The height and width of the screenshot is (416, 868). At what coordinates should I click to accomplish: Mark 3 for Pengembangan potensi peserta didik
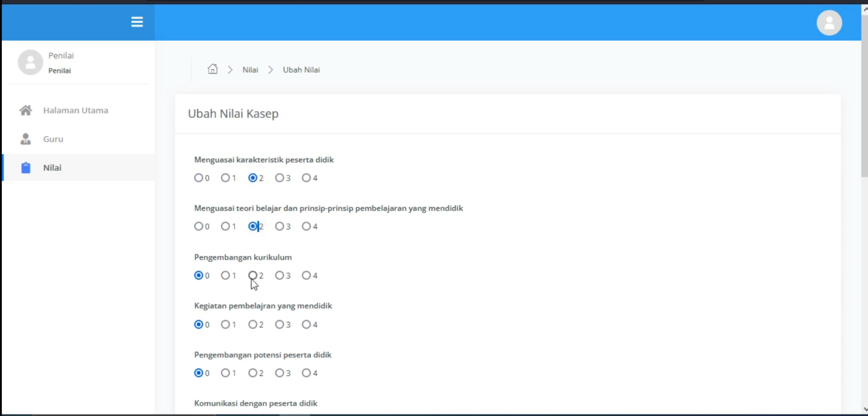279,373
